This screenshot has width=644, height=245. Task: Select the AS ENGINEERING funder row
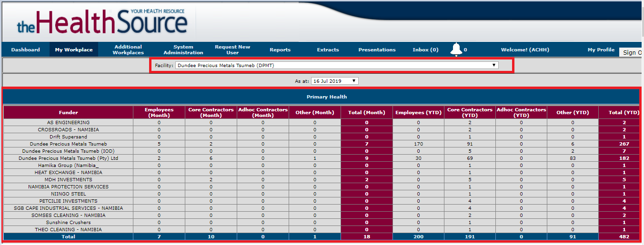[68, 123]
